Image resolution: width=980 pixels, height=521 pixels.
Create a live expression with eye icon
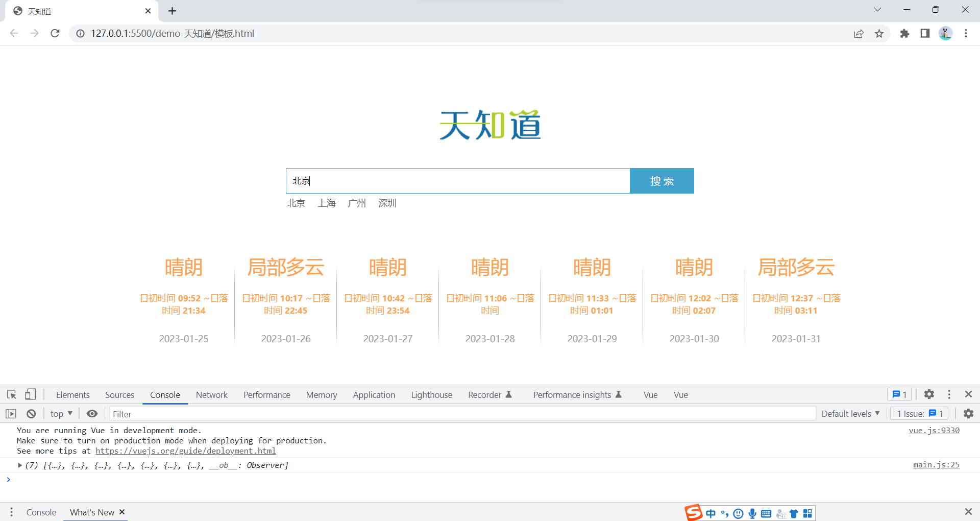click(x=92, y=414)
